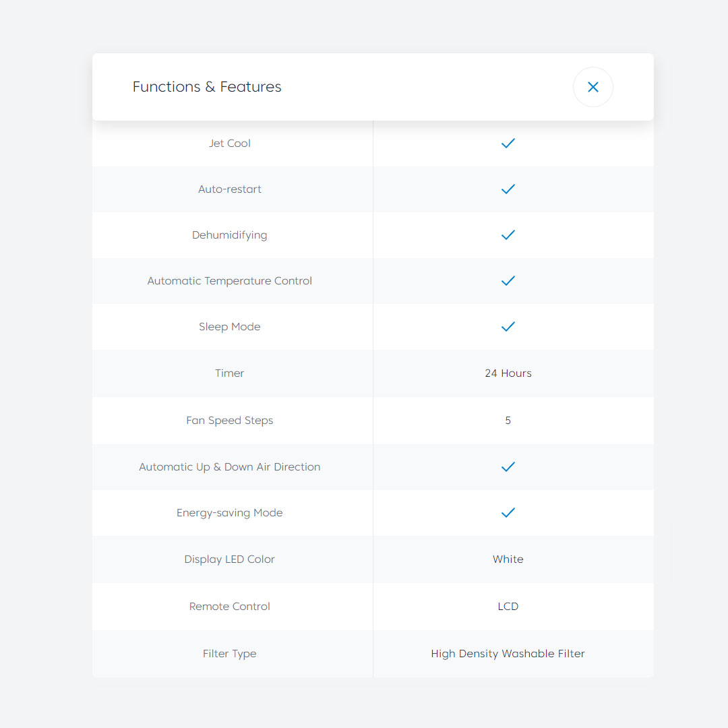728x728 pixels.
Task: Click the Remote Control label
Action: pos(229,606)
